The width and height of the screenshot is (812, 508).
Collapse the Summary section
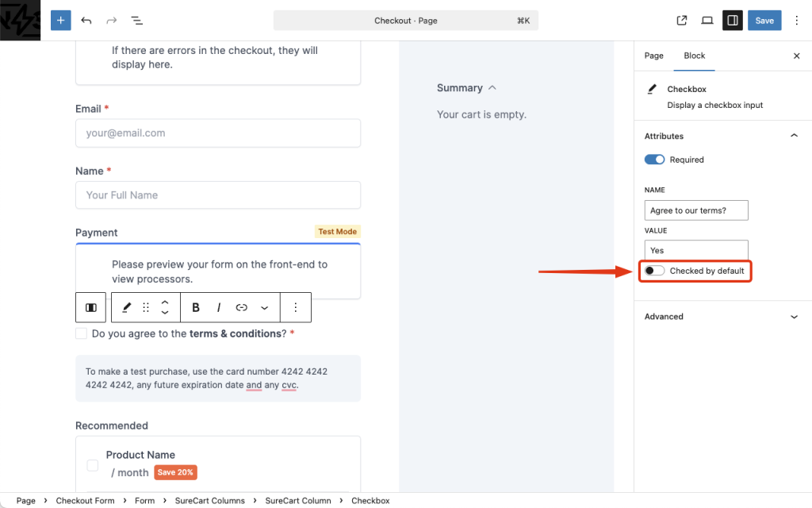point(492,87)
